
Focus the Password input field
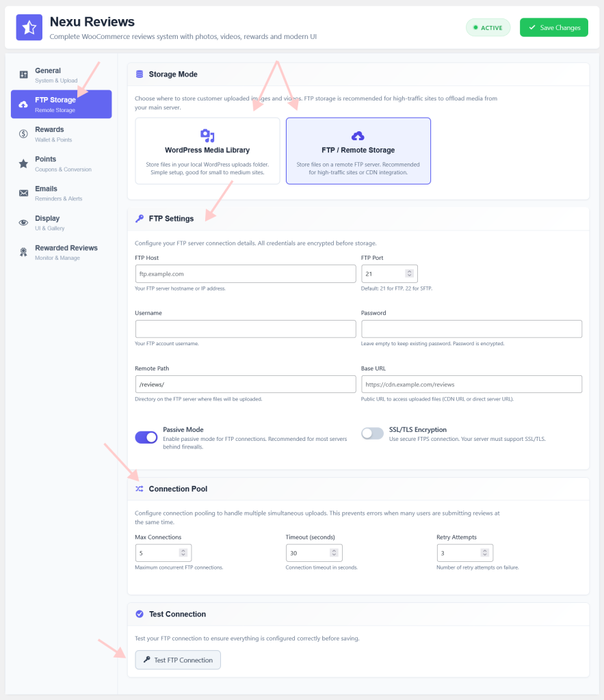coord(472,329)
